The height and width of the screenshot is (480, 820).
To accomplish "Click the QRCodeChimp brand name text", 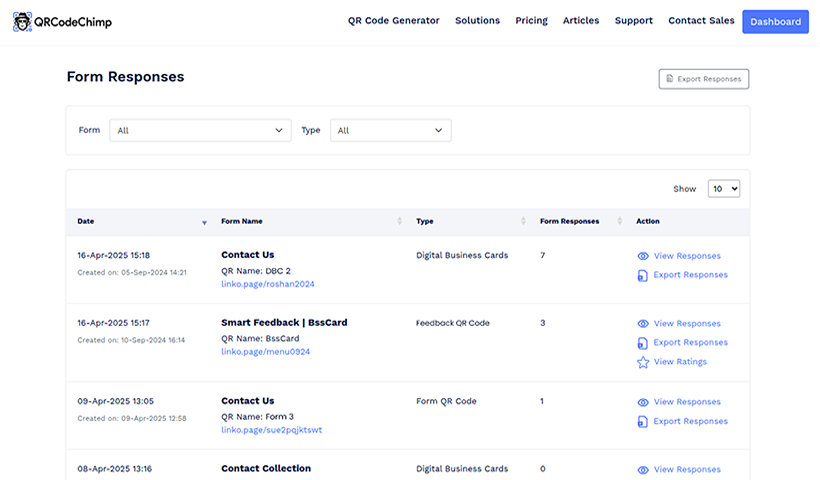I will tap(73, 22).
